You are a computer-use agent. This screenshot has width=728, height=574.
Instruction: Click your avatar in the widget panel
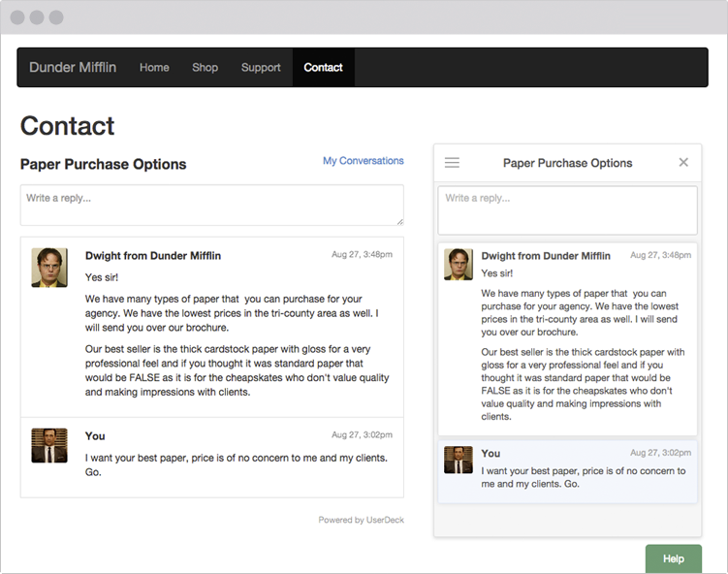click(459, 460)
